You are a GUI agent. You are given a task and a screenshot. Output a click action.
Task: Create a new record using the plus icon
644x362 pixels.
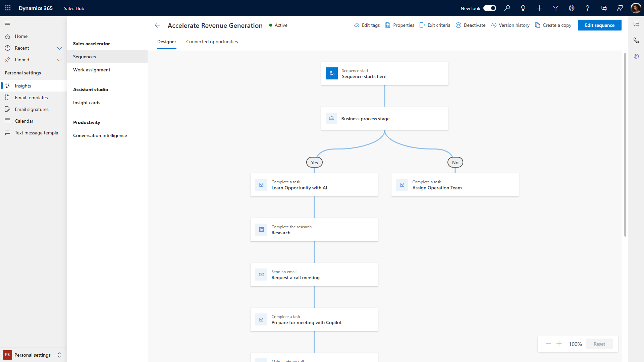pos(539,8)
